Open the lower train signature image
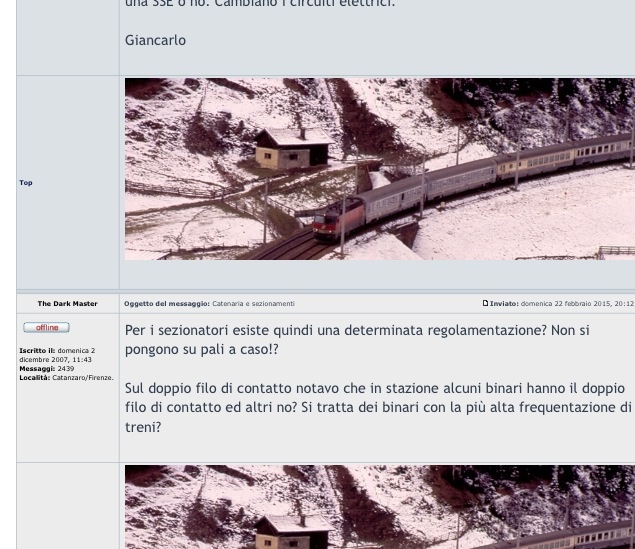This screenshot has width=635, height=549. click(379, 506)
